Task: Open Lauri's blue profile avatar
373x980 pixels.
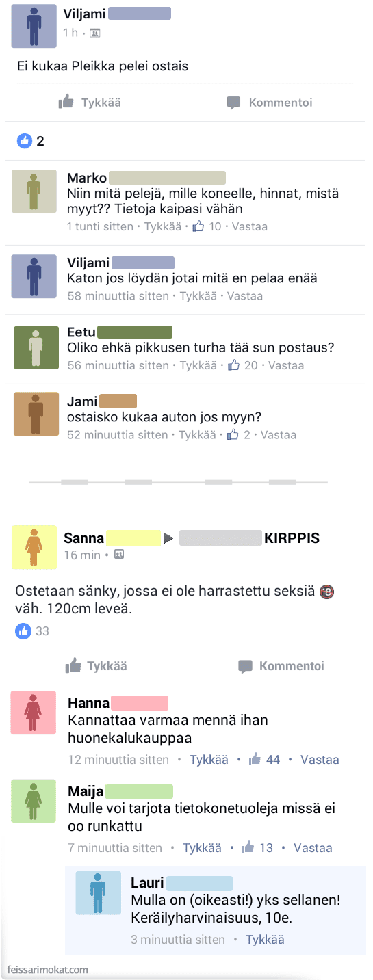Action: (x=98, y=892)
